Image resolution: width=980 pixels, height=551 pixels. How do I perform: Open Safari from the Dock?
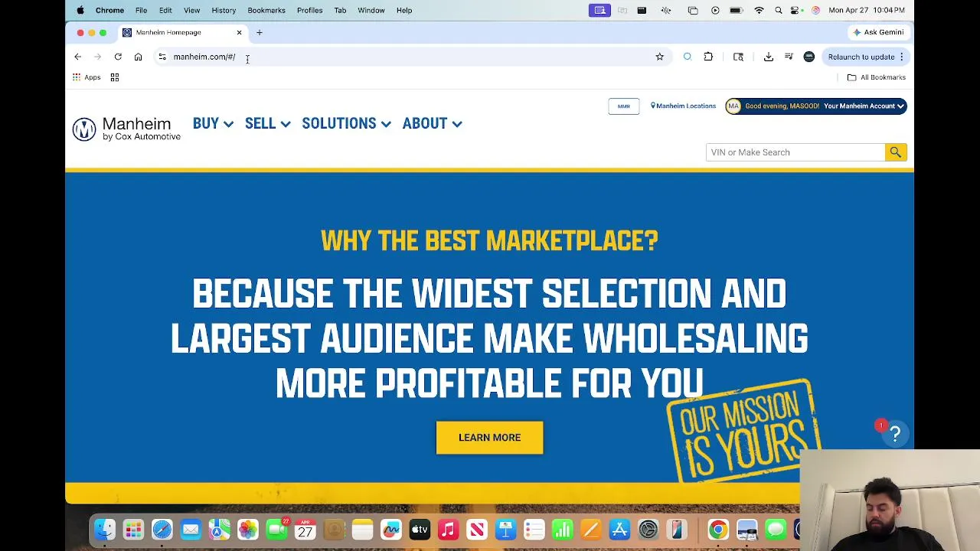tap(162, 530)
